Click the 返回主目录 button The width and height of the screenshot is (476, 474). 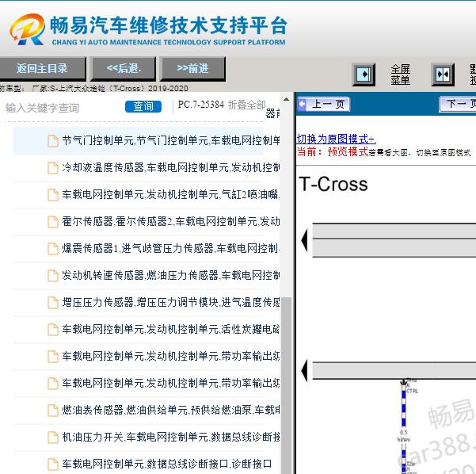pyautogui.click(x=42, y=68)
